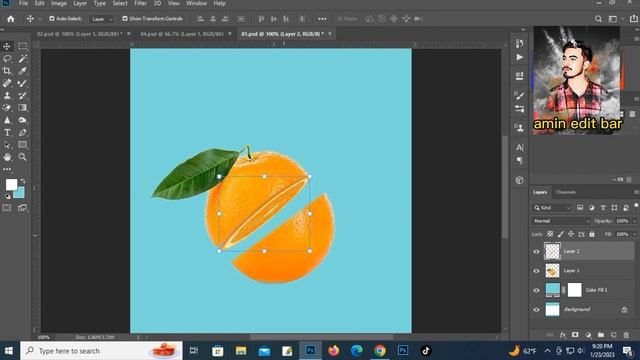Open the search icon in options bar
The image size is (640, 360).
coord(598,19)
